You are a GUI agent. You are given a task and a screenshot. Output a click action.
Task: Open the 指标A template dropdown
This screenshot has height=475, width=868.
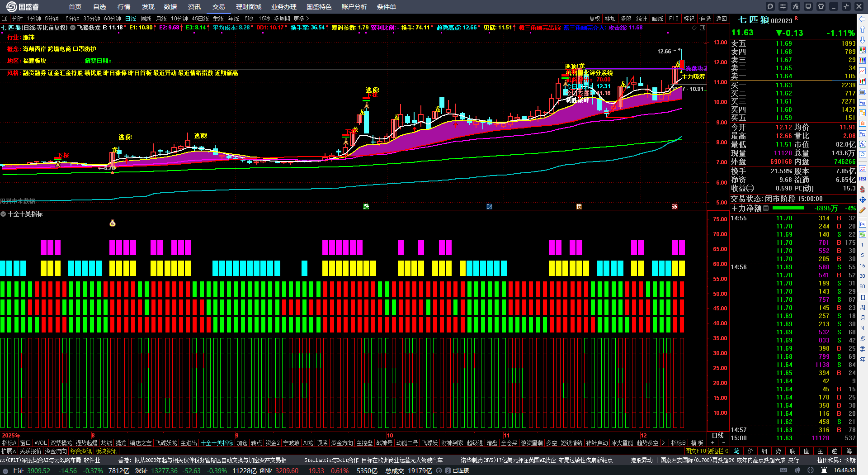(x=9, y=443)
